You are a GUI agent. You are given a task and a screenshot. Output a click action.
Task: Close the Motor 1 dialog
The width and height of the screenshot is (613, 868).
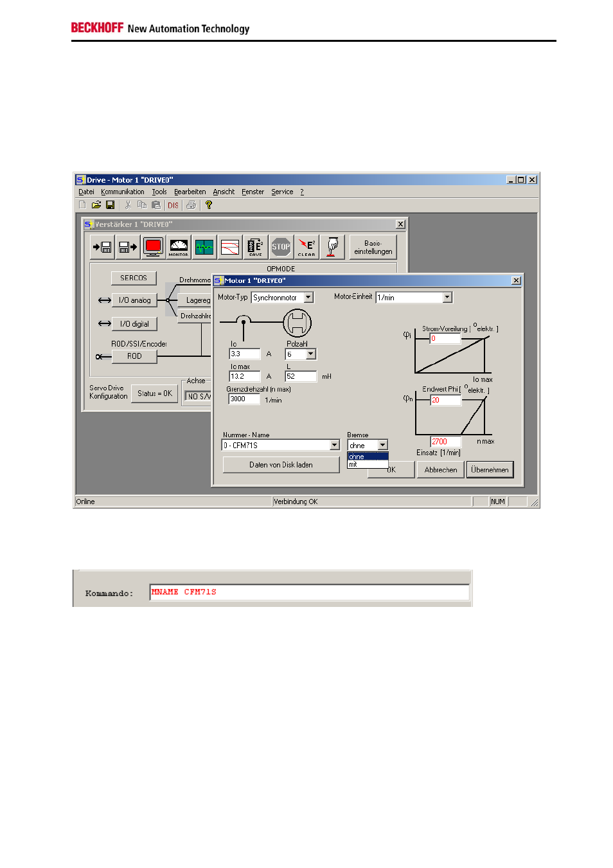click(517, 280)
